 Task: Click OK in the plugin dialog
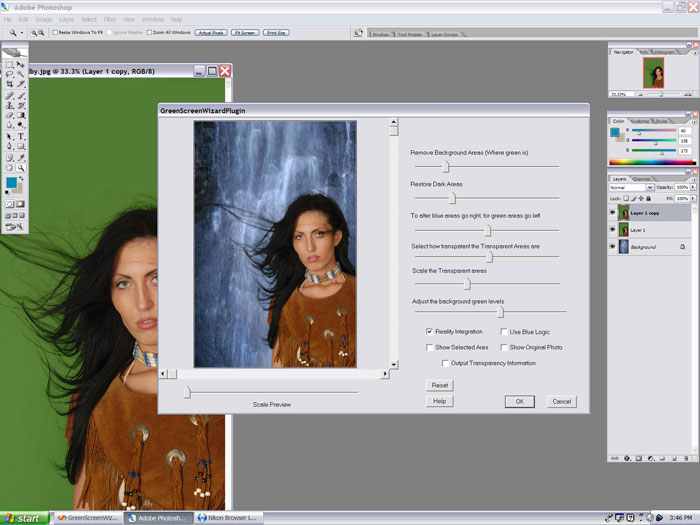[x=520, y=401]
